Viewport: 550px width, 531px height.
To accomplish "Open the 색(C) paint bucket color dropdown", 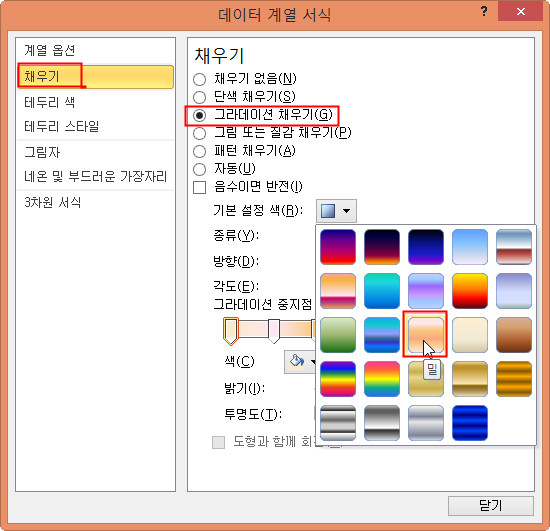I will (x=300, y=361).
